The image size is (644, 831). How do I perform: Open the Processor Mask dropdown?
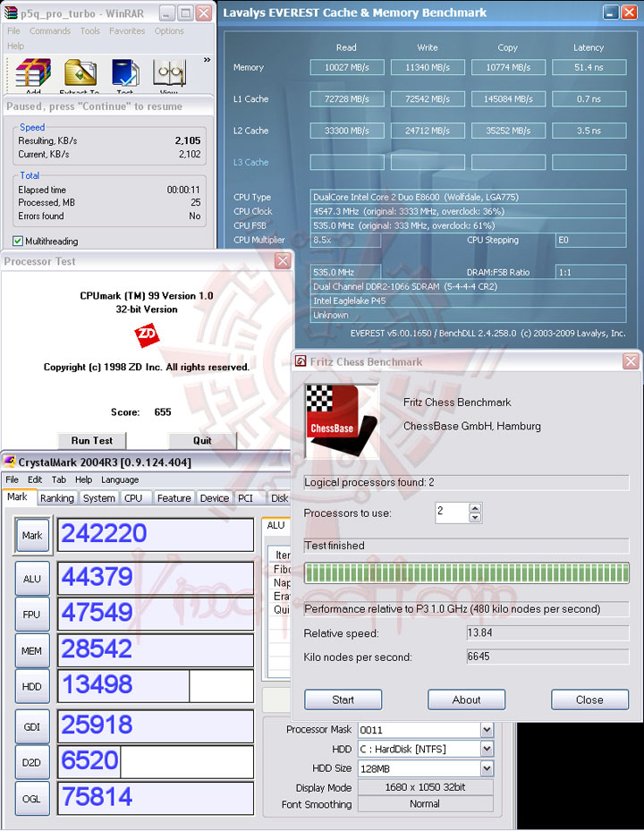tap(487, 730)
